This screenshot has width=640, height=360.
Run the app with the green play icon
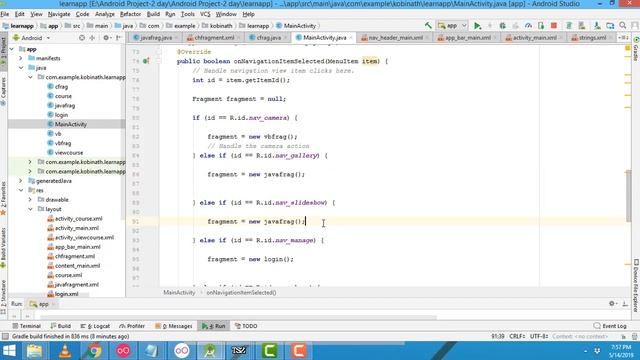pyautogui.click(x=477, y=26)
